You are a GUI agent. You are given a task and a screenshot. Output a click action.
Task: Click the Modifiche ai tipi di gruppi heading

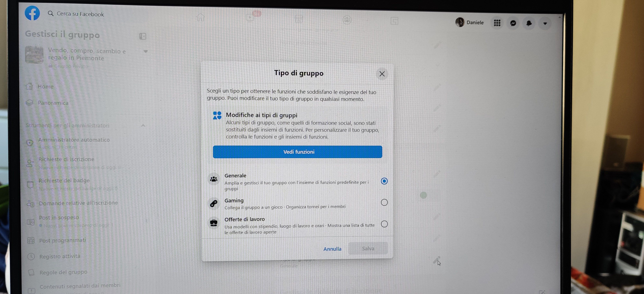tap(261, 115)
